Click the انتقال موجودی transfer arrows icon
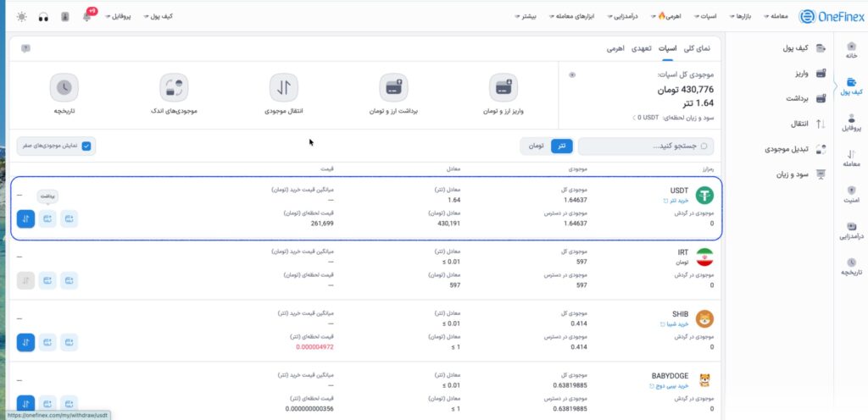 click(283, 87)
